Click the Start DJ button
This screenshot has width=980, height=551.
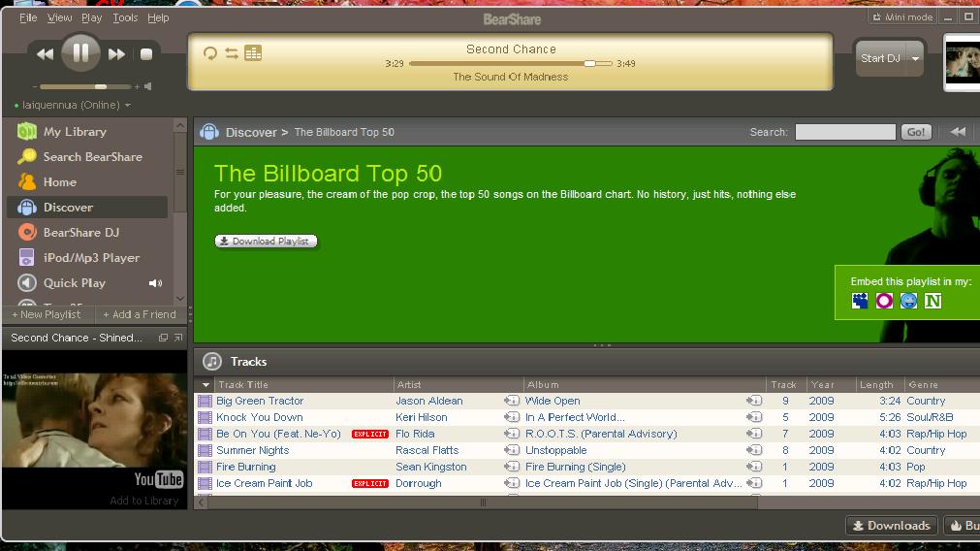click(x=880, y=58)
